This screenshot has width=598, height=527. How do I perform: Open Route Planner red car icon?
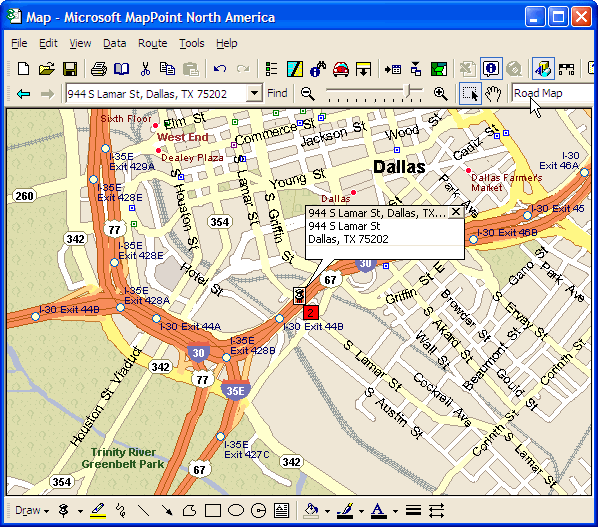click(341, 69)
